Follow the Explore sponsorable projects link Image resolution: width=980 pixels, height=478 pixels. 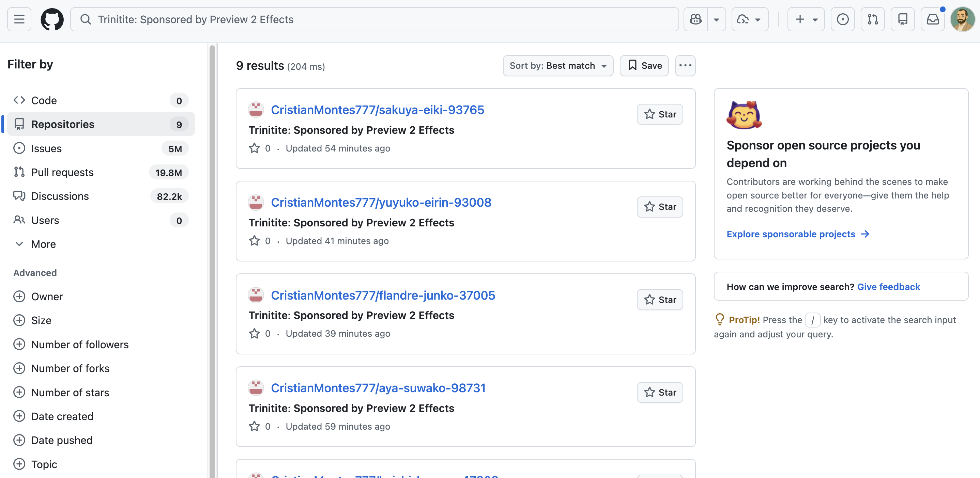[x=798, y=234]
